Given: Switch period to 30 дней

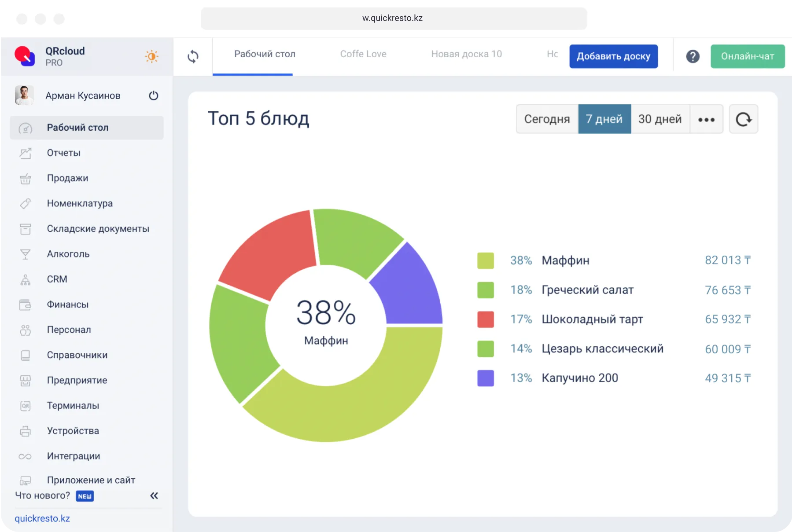Looking at the screenshot, I should coord(659,119).
